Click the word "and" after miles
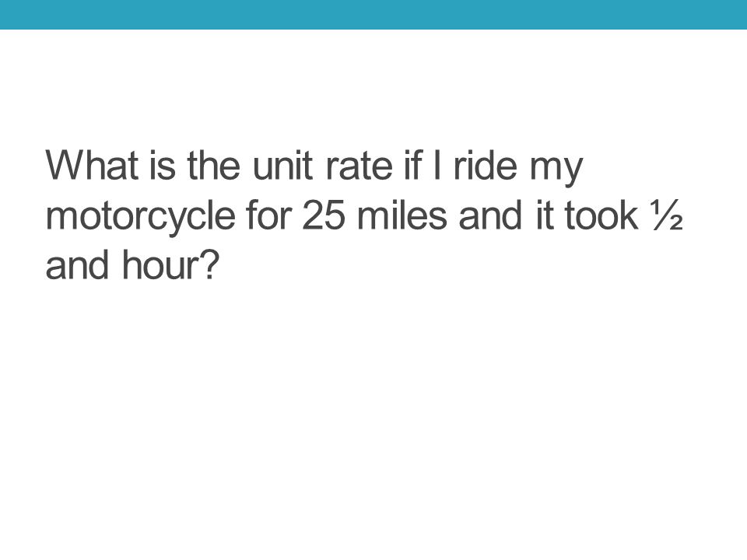 490,215
